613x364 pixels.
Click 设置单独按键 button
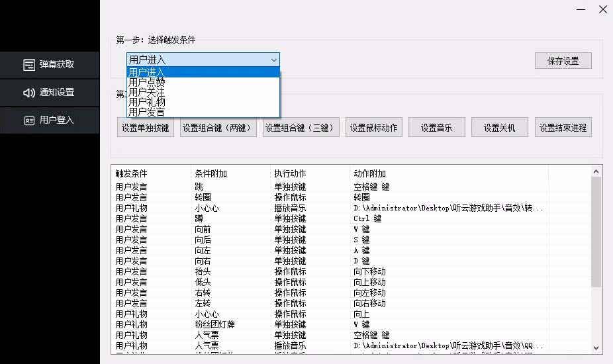(x=146, y=128)
